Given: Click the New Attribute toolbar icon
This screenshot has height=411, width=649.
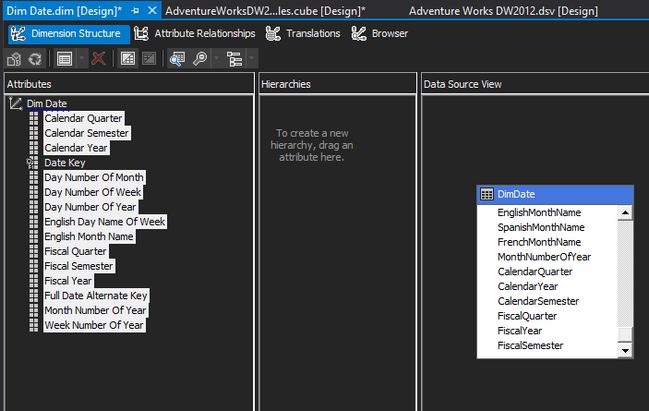Looking at the screenshot, I should [x=127, y=59].
